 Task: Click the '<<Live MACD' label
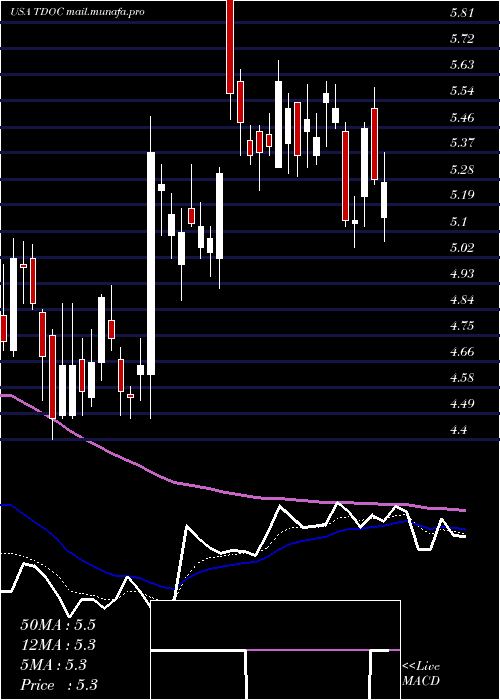[x=421, y=674]
